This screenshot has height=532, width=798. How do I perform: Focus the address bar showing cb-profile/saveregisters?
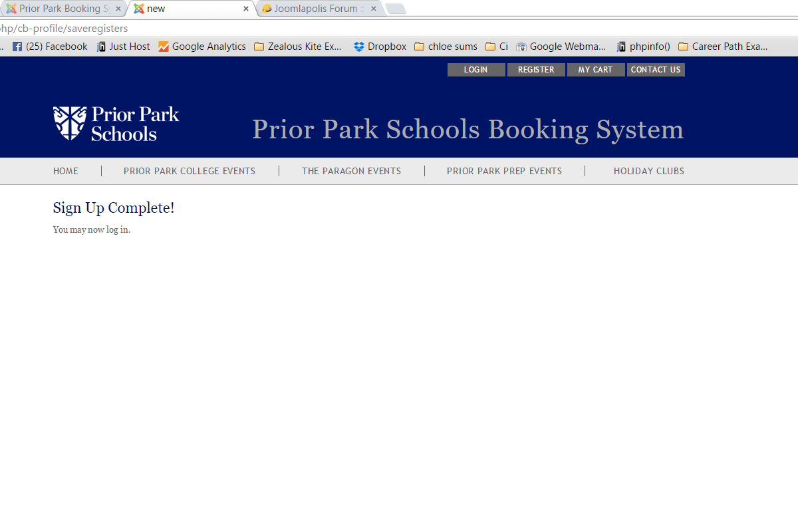pyautogui.click(x=399, y=29)
